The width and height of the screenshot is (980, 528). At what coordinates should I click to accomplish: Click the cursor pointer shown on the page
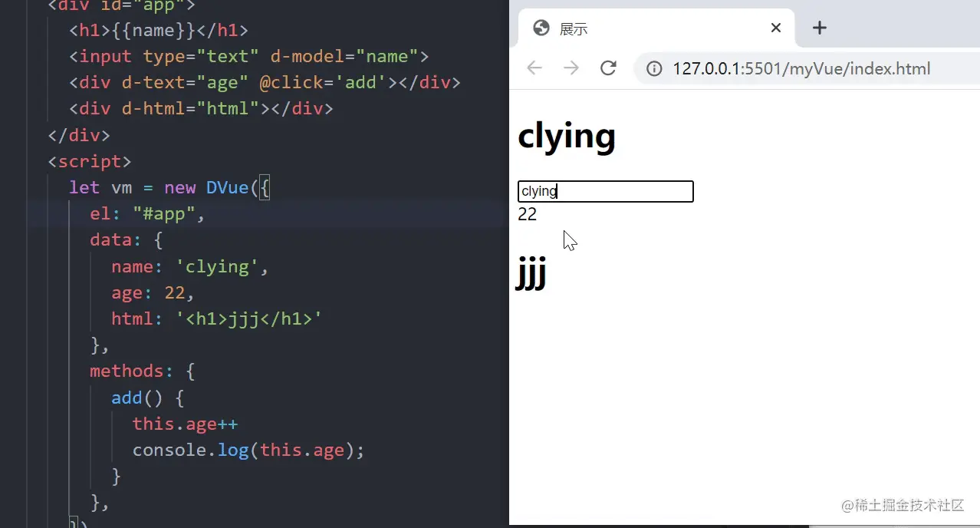(570, 240)
